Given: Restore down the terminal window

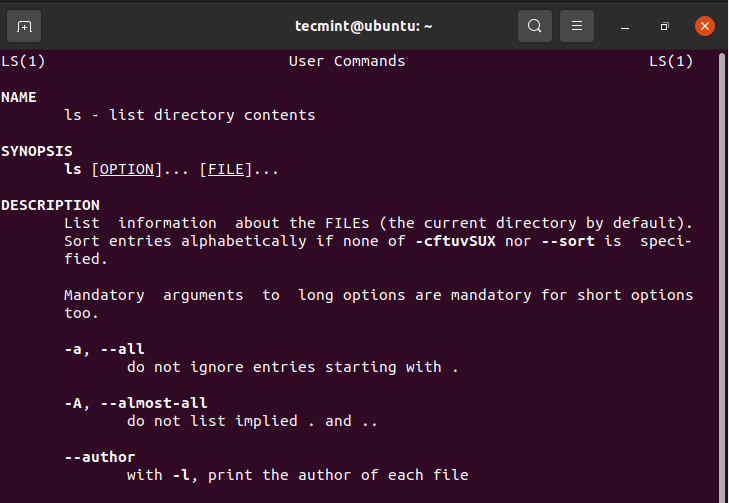Looking at the screenshot, I should click(x=664, y=26).
